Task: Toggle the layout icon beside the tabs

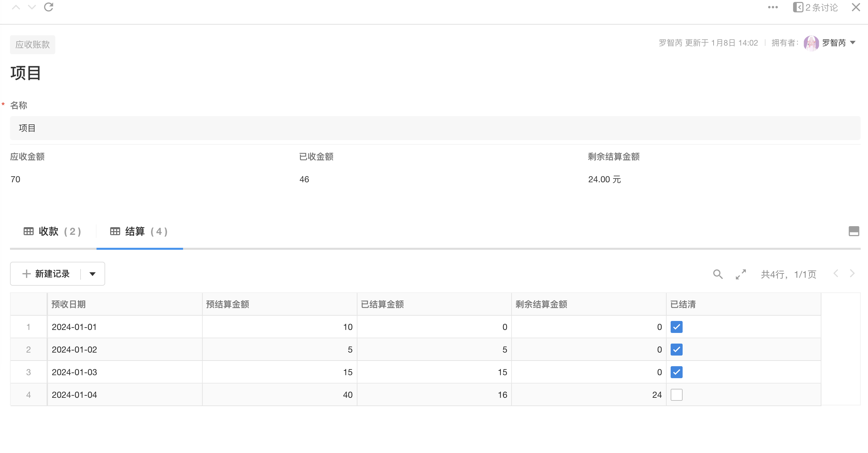Action: click(853, 231)
